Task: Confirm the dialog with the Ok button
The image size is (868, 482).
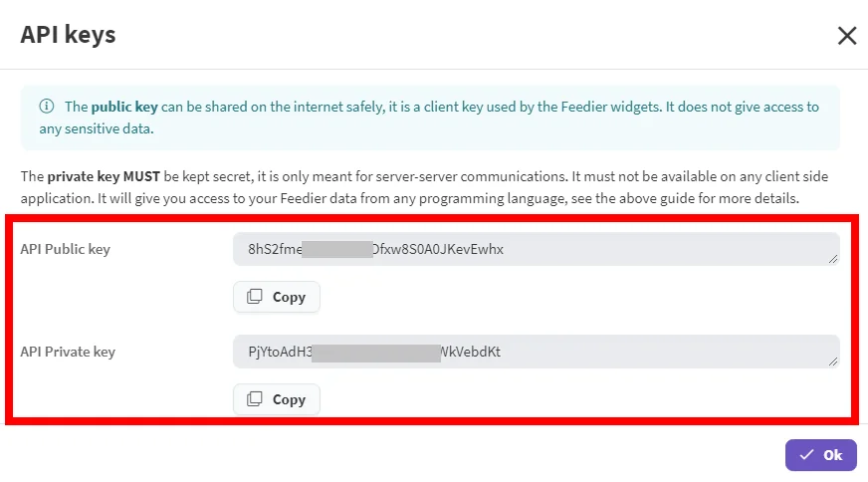Action: (x=821, y=455)
